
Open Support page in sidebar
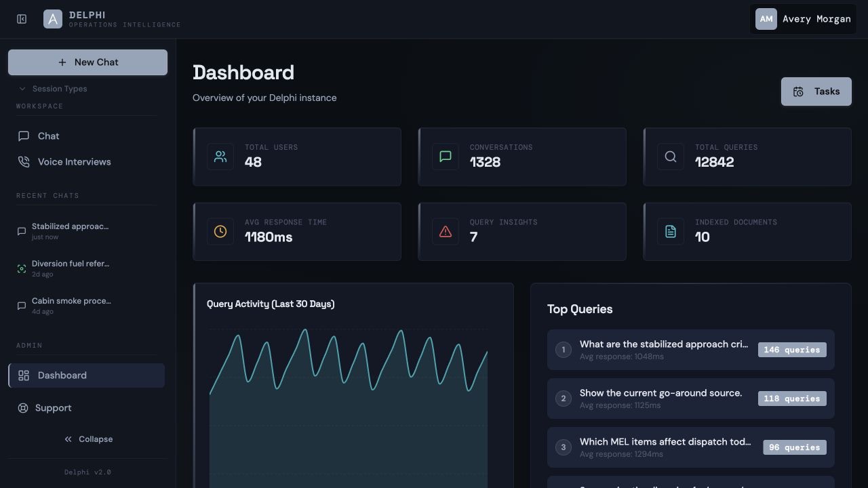pos(86,408)
